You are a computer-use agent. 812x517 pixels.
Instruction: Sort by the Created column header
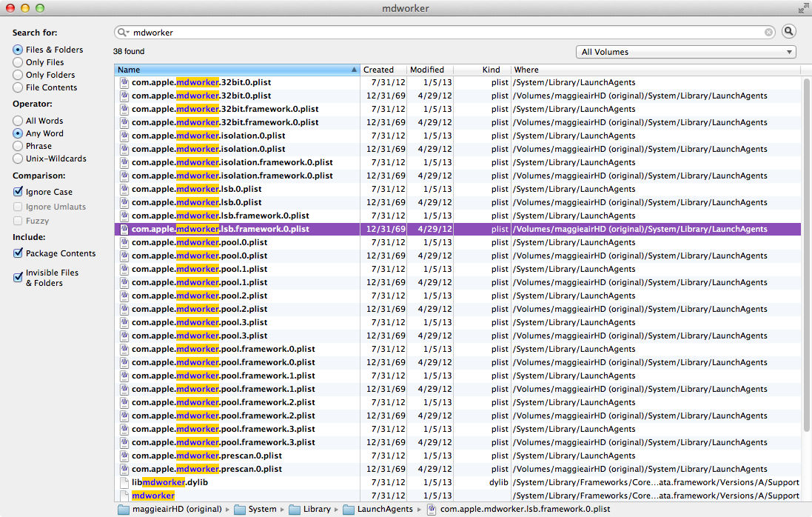pyautogui.click(x=383, y=70)
